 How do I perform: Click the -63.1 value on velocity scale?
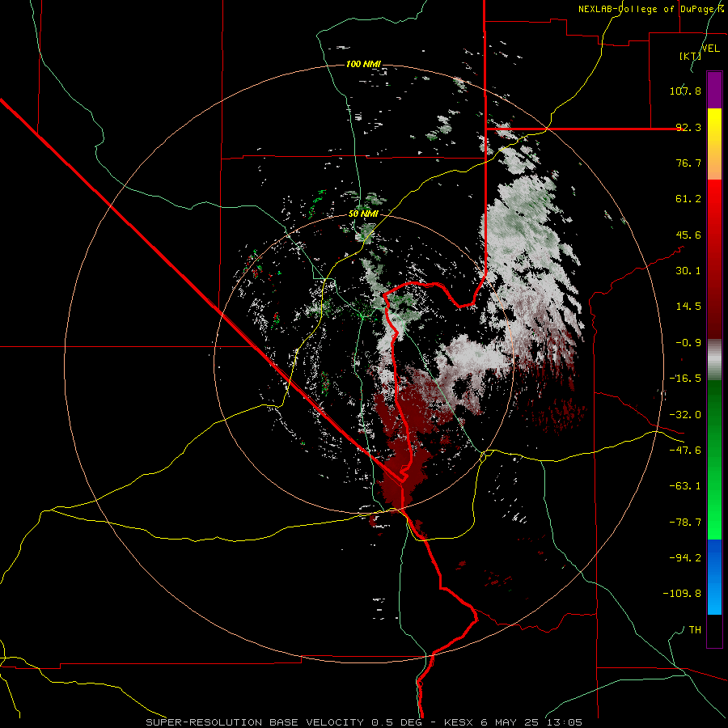[x=685, y=486]
